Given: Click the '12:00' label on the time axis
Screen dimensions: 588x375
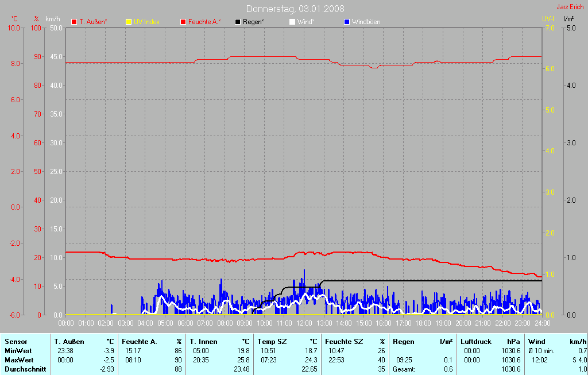Looking at the screenshot, I should click(304, 323).
